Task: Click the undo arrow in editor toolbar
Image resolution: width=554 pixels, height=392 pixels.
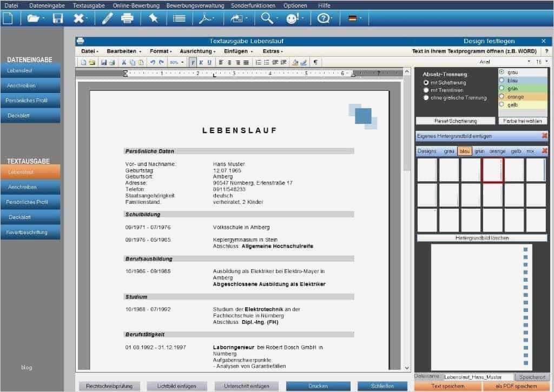Action: 153,63
